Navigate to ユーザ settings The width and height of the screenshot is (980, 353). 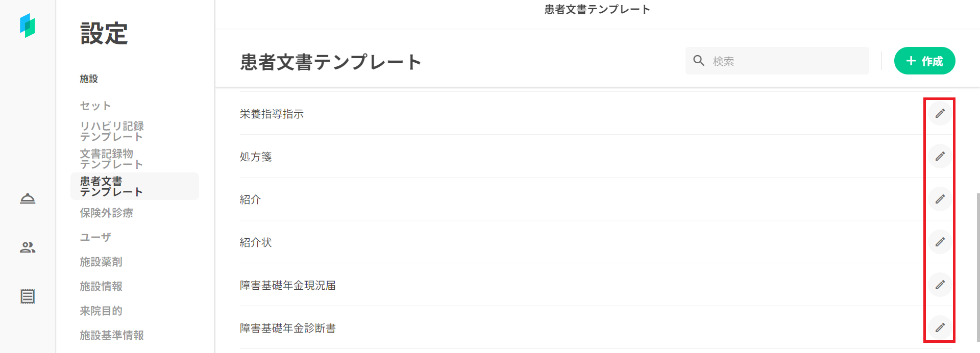coord(95,237)
